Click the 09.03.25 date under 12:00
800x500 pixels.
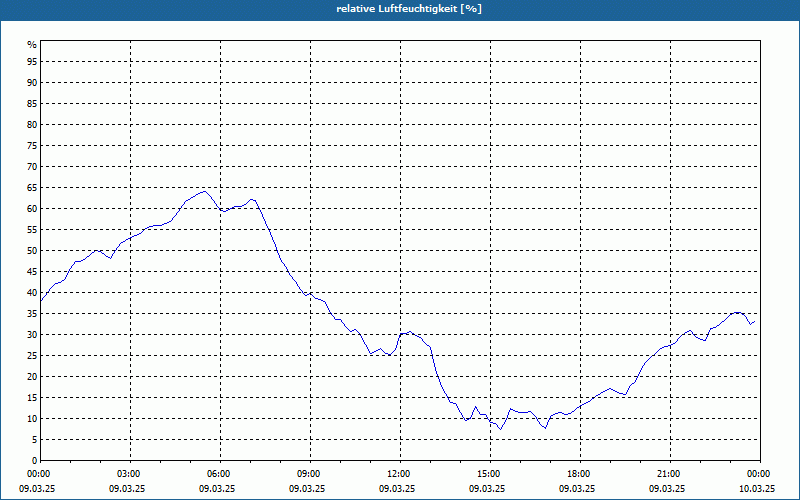pos(396,489)
